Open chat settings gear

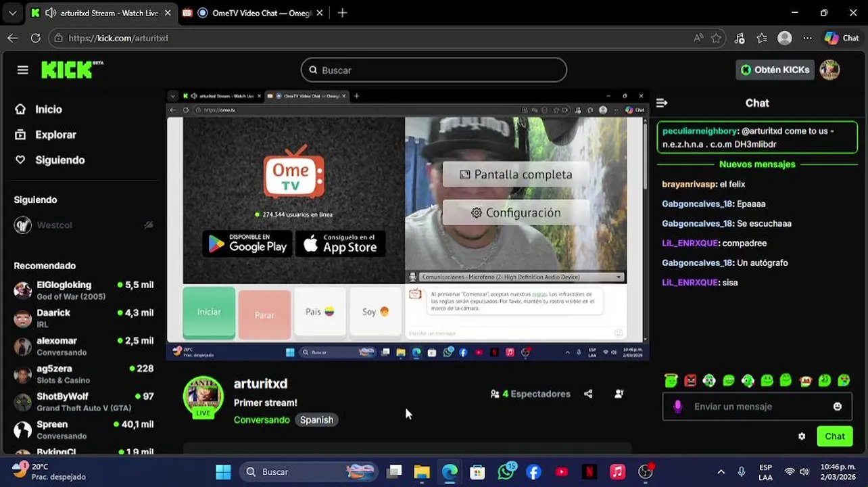[802, 436]
